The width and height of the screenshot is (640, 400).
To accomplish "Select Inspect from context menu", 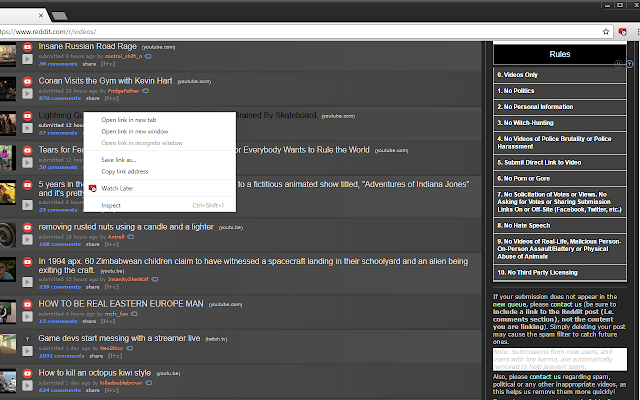I will (x=160, y=205).
